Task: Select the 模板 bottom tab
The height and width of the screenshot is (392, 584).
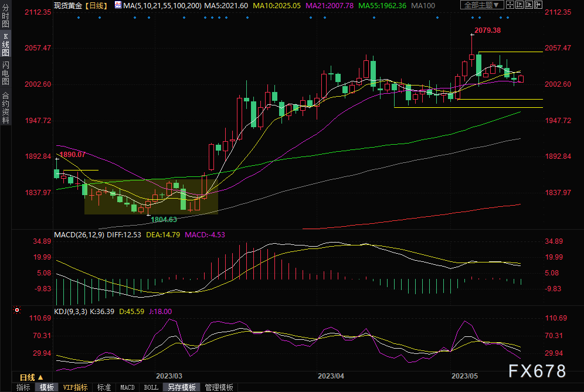Action: click(x=46, y=387)
